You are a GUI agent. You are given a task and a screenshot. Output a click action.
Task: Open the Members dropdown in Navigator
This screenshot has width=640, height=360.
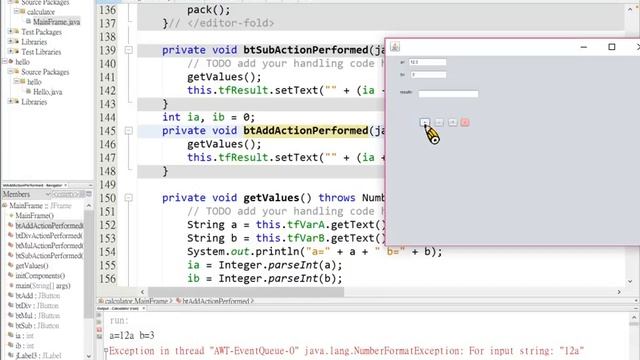click(26, 194)
